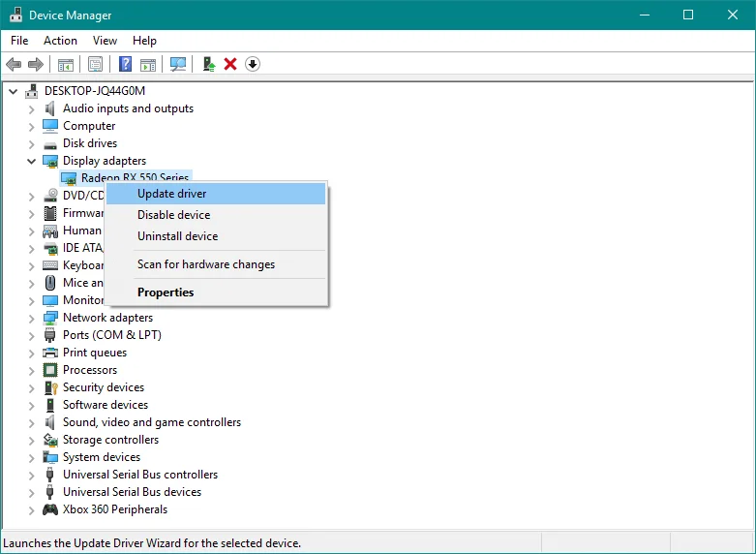Select Universal Serial Bus controllers row
The image size is (756, 554).
click(x=139, y=475)
